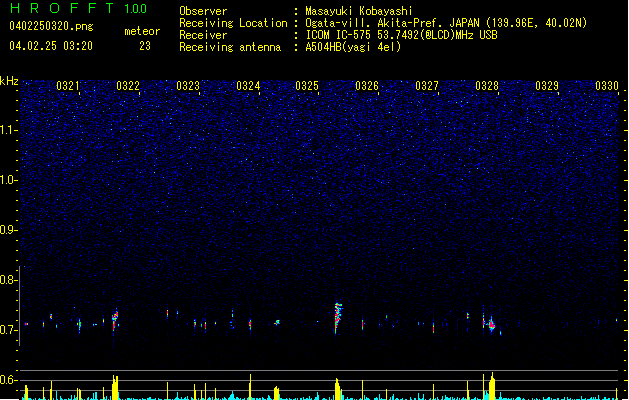Click the HROFFT program title
629x400 pixels.
62,8
